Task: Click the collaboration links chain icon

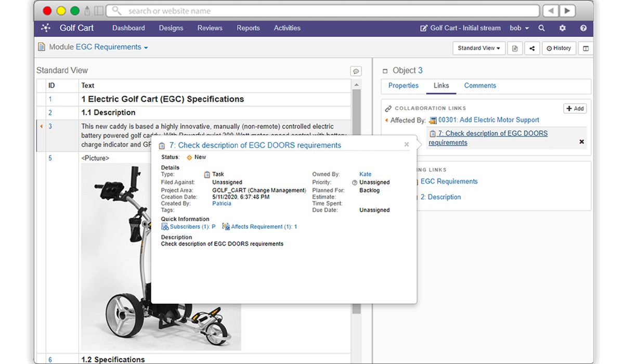Action: [x=388, y=109]
